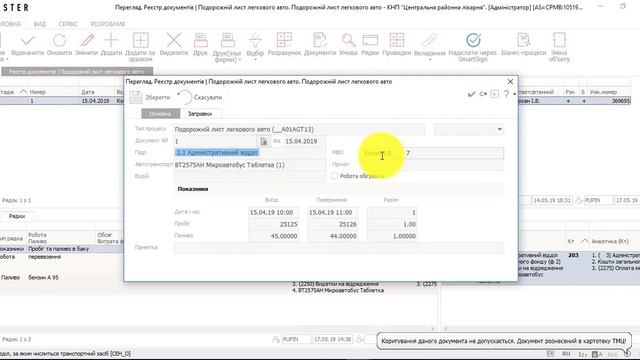Viewport: 640px width, 360px height.
Task: Click the Пробіг return value 25126
Action: pos(333,224)
